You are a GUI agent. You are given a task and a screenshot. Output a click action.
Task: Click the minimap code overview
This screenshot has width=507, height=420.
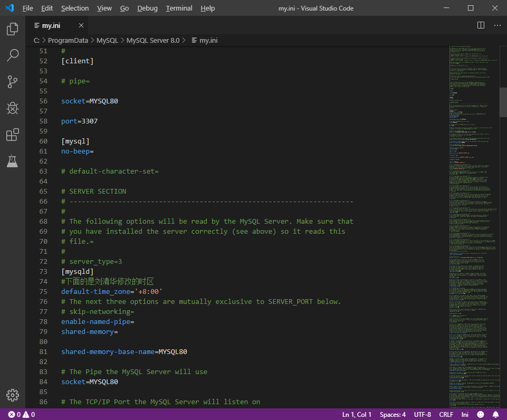(x=474, y=226)
